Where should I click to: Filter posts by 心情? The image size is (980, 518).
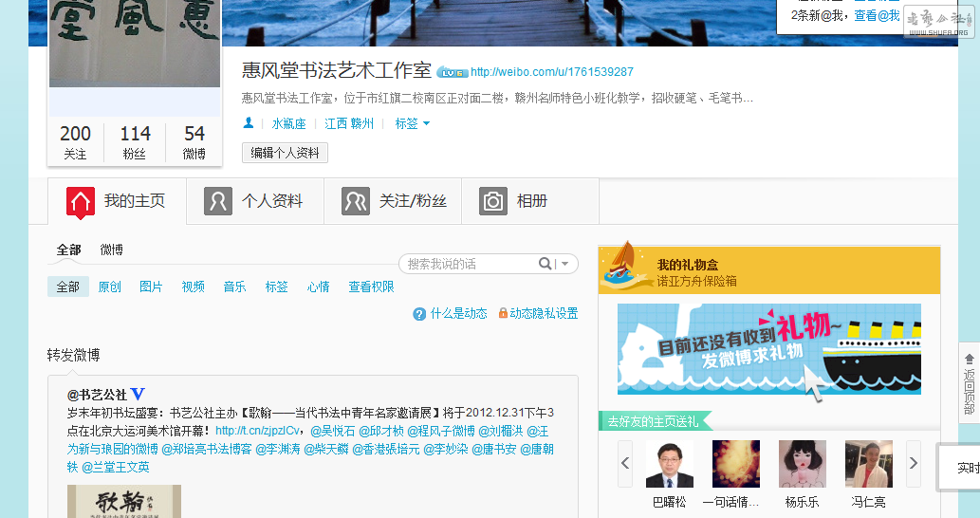[318, 287]
